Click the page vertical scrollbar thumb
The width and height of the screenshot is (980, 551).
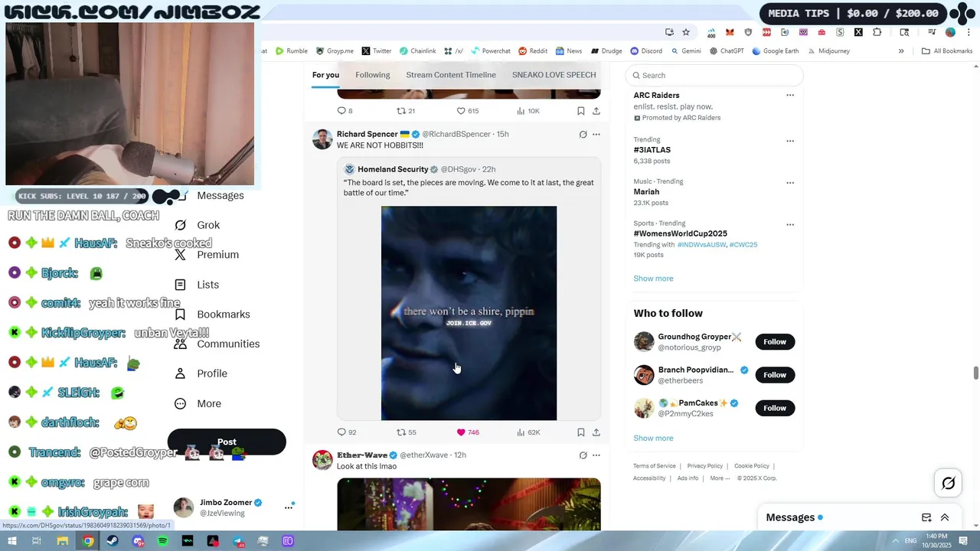pos(975,373)
